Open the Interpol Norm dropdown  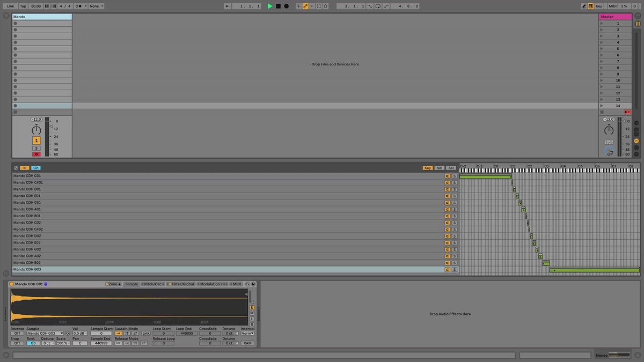point(247,334)
